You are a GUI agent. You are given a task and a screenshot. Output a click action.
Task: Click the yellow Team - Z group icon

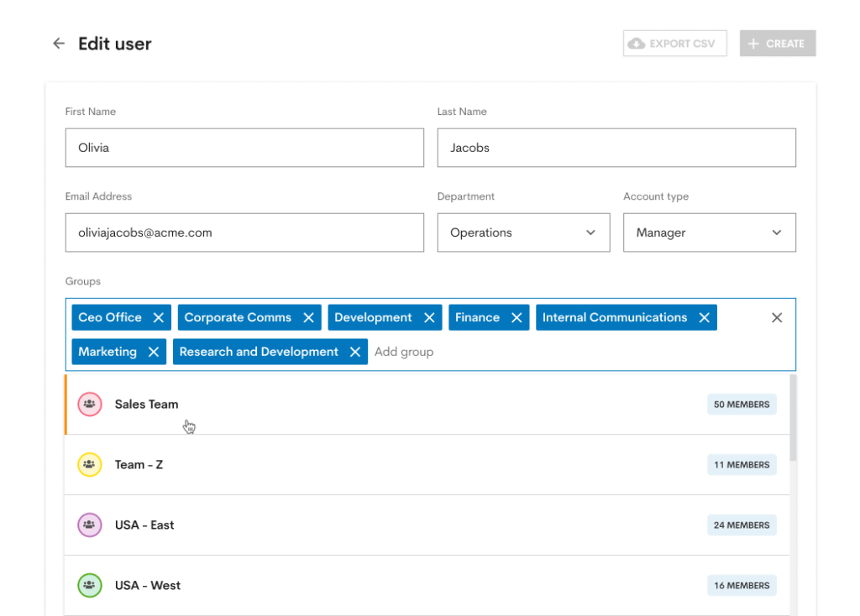pos(89,464)
